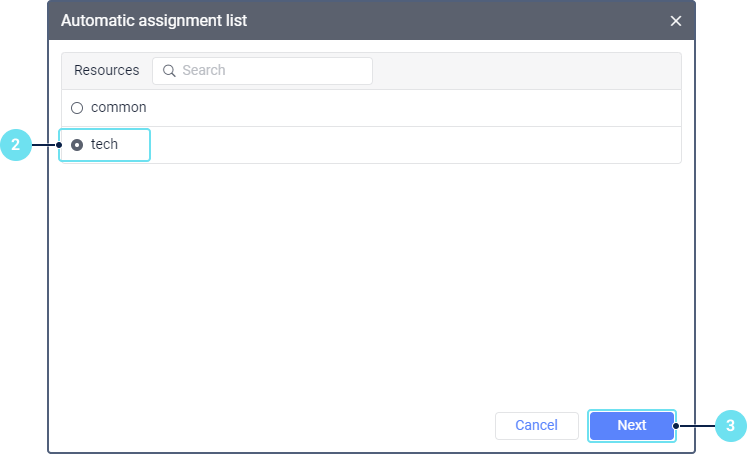Close the Automatic assignment list dialog

(676, 21)
